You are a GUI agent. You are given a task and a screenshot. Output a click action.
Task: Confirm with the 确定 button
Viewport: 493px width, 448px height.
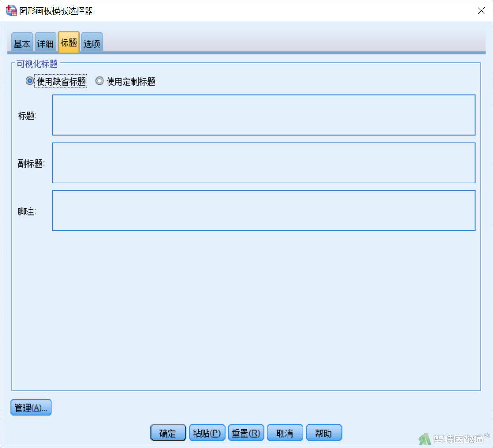(168, 433)
